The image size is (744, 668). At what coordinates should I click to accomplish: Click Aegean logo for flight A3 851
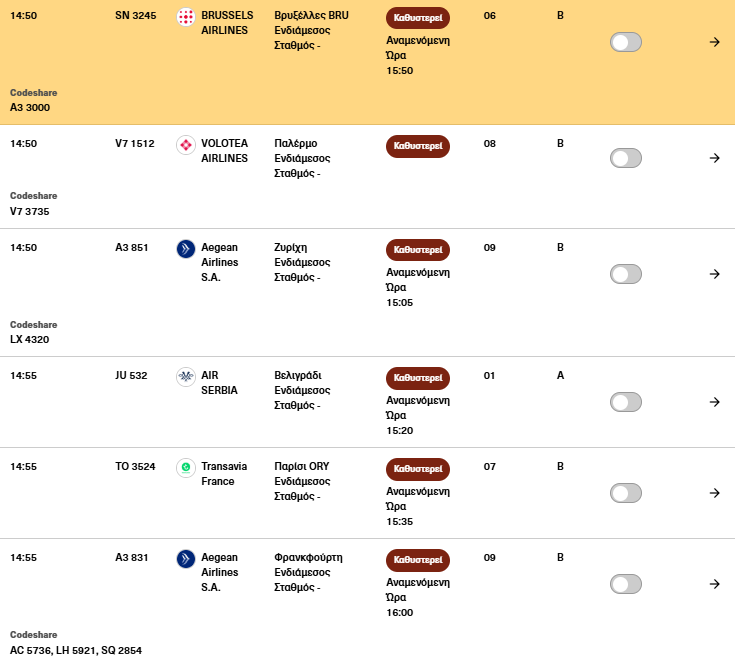[186, 249]
